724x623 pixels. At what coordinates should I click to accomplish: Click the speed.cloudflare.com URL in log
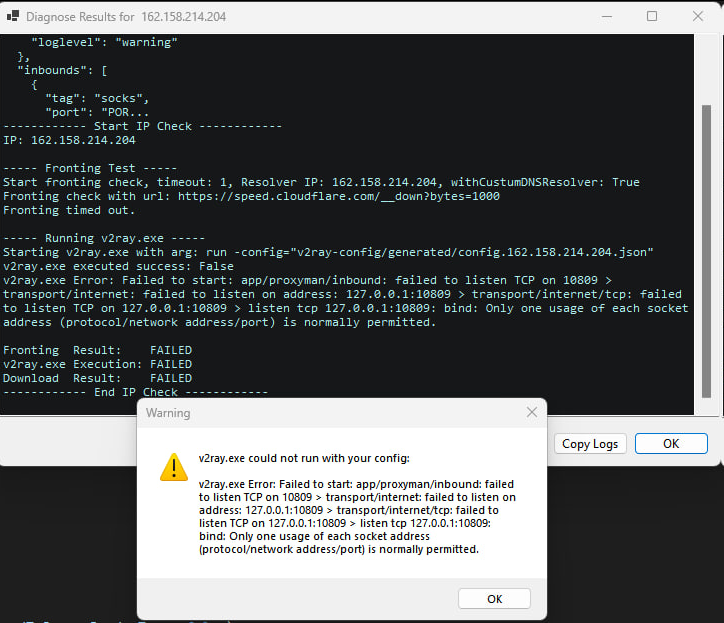tap(338, 196)
